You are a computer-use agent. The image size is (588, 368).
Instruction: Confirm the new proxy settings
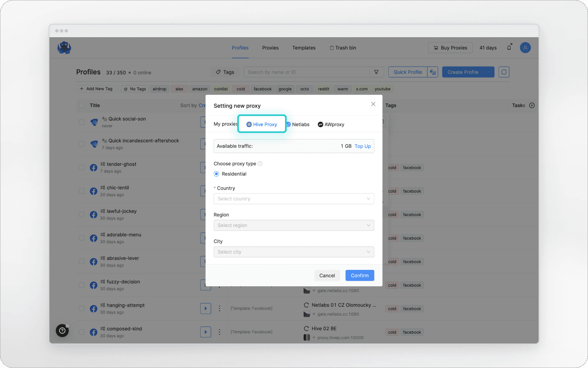click(x=360, y=276)
